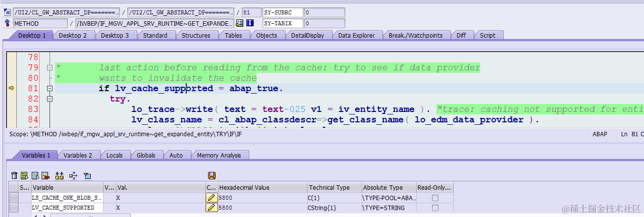The image size is (644, 217).
Task: Switch to the Desktop 2 tab
Action: coord(73,35)
